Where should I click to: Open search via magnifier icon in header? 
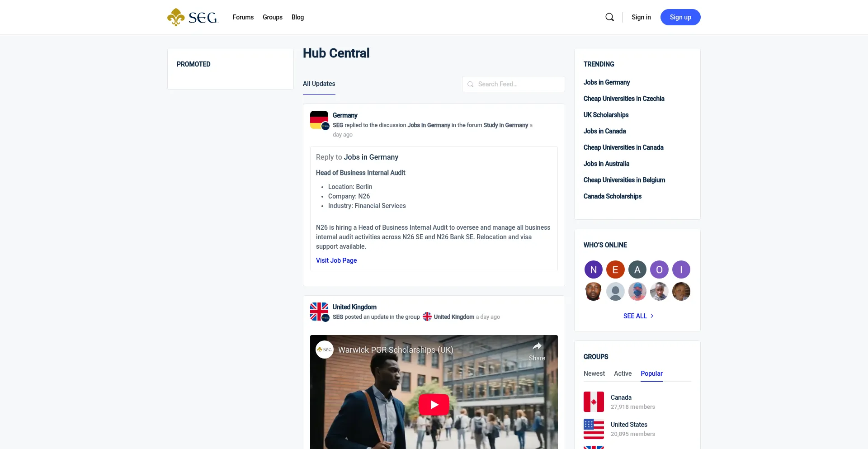609,17
